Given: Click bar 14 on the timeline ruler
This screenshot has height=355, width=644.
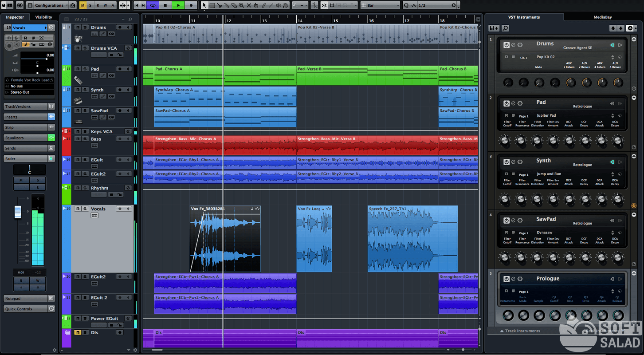Looking at the screenshot, I should tap(300, 20).
